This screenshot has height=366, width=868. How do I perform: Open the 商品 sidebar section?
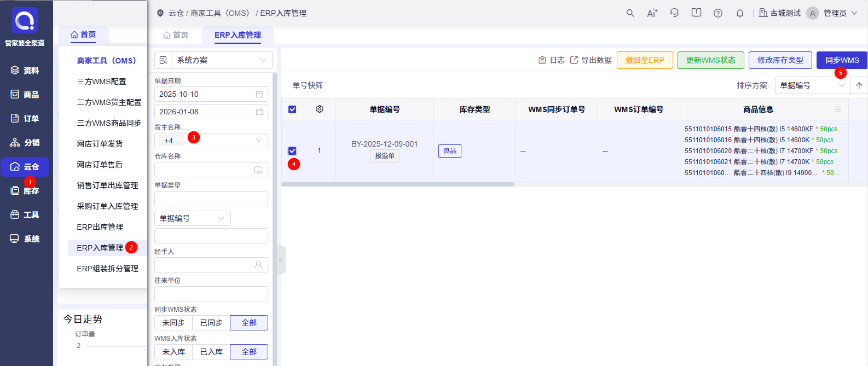(x=25, y=95)
